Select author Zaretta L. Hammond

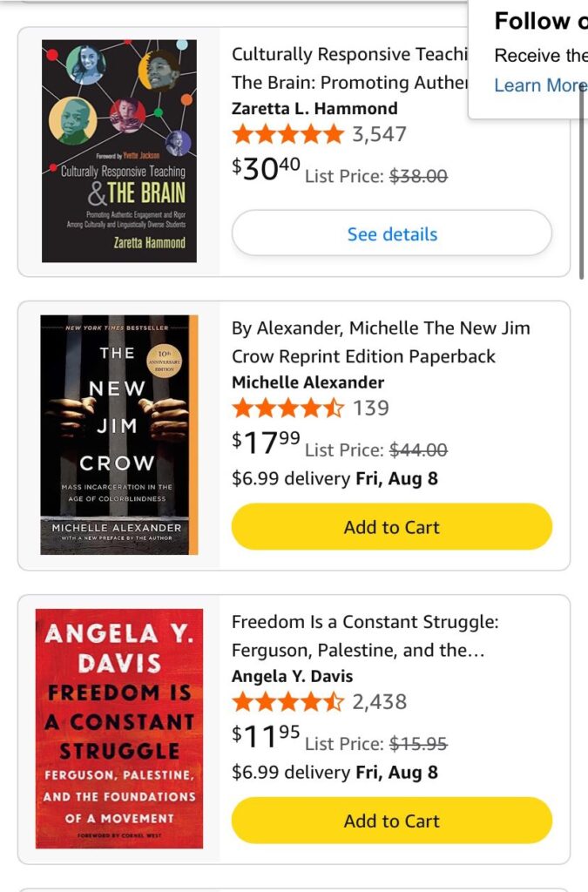(314, 109)
